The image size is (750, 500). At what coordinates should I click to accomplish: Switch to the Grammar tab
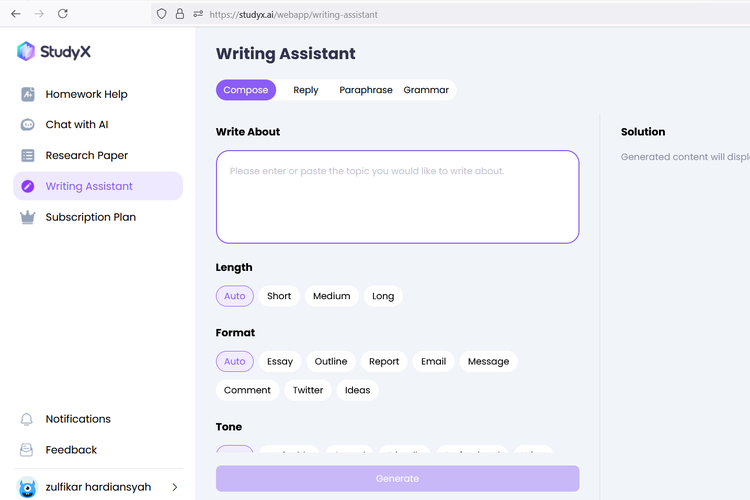pyautogui.click(x=426, y=90)
